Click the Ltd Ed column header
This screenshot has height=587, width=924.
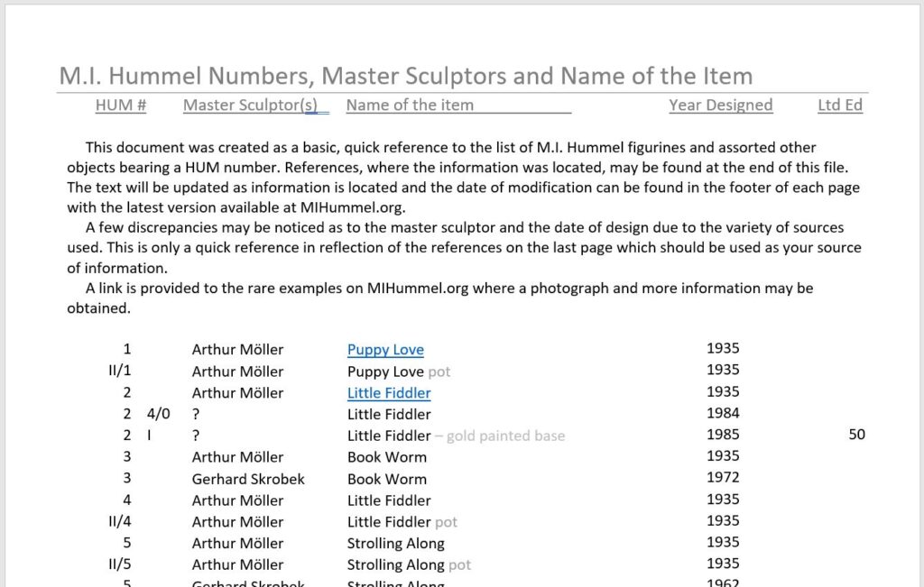[839, 105]
